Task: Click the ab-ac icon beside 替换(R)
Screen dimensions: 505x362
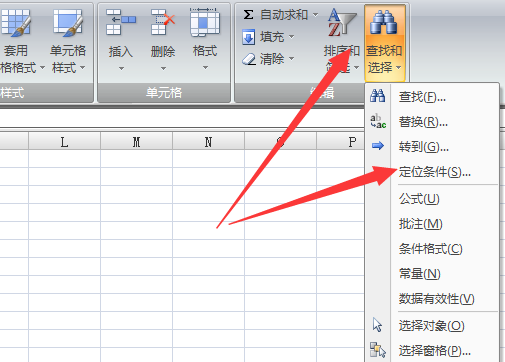Action: coord(378,121)
